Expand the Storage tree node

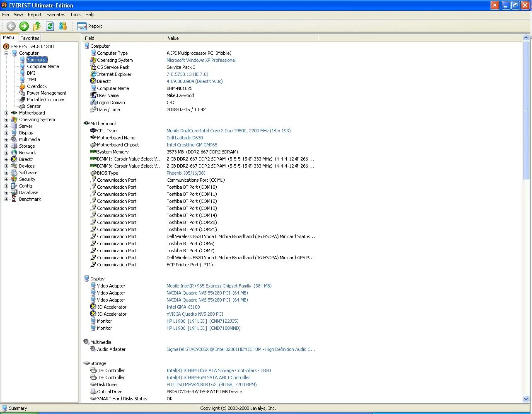tap(6, 146)
